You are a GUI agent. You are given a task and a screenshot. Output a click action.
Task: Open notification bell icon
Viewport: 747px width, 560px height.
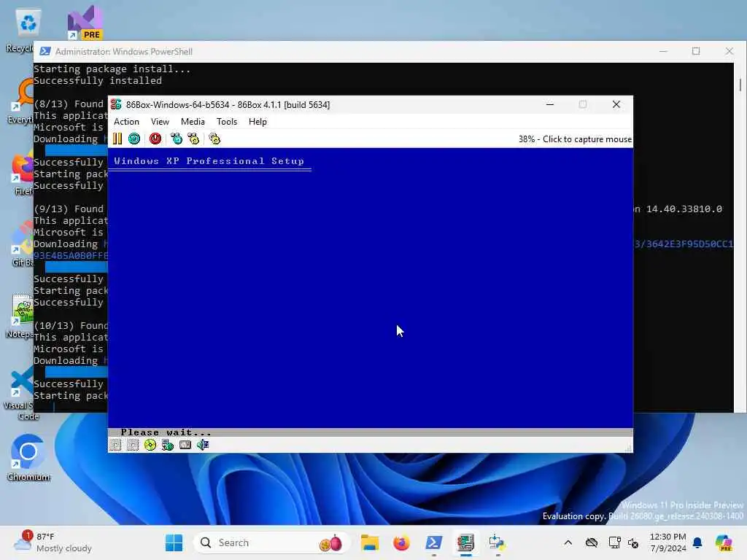tap(697, 542)
